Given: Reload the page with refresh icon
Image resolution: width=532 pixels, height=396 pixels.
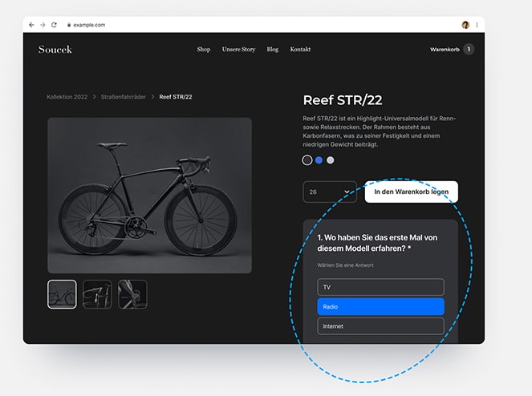Looking at the screenshot, I should [x=54, y=25].
